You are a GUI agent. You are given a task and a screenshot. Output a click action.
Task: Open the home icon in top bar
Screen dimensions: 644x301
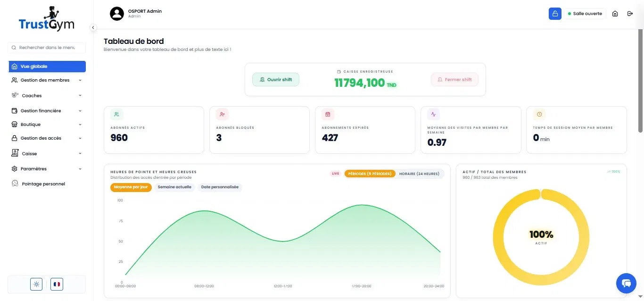pos(615,14)
